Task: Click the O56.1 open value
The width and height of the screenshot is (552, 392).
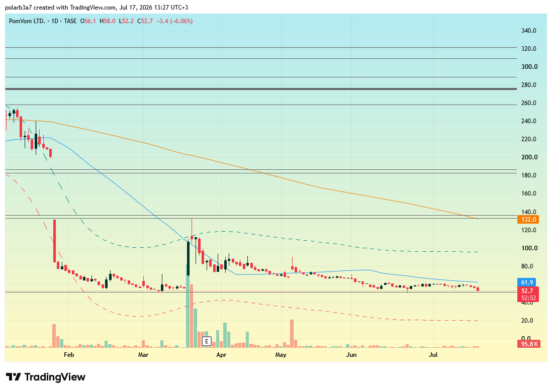Action: tap(88, 21)
